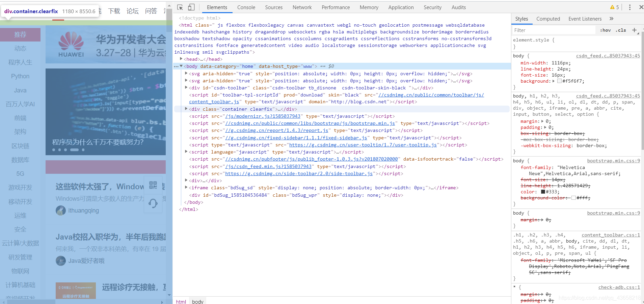The image size is (644, 304).
Task: Expand the padding shorthand under body, h1, h2
Action: [x=545, y=127]
